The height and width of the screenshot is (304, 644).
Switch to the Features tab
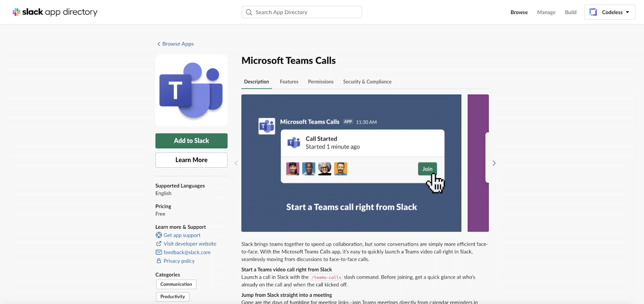pyautogui.click(x=289, y=82)
